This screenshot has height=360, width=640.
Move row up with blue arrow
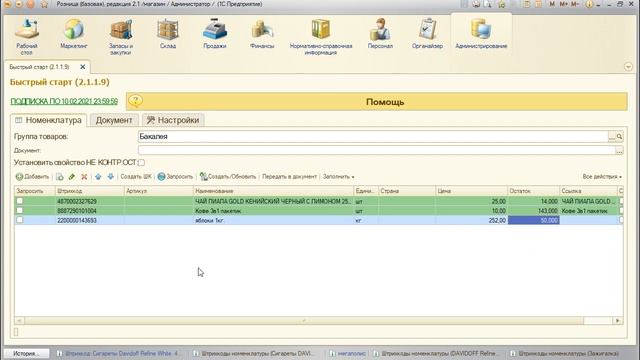click(x=98, y=177)
